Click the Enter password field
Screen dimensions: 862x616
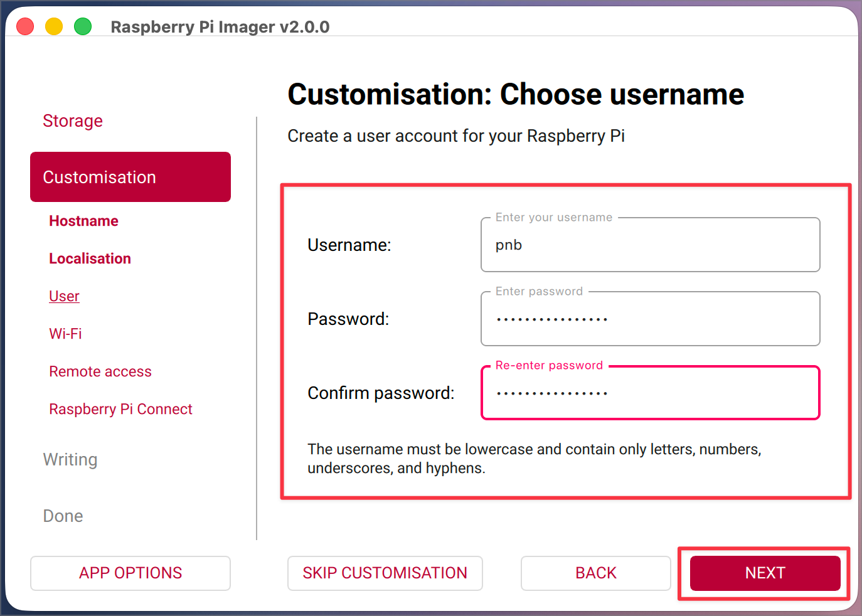point(650,319)
